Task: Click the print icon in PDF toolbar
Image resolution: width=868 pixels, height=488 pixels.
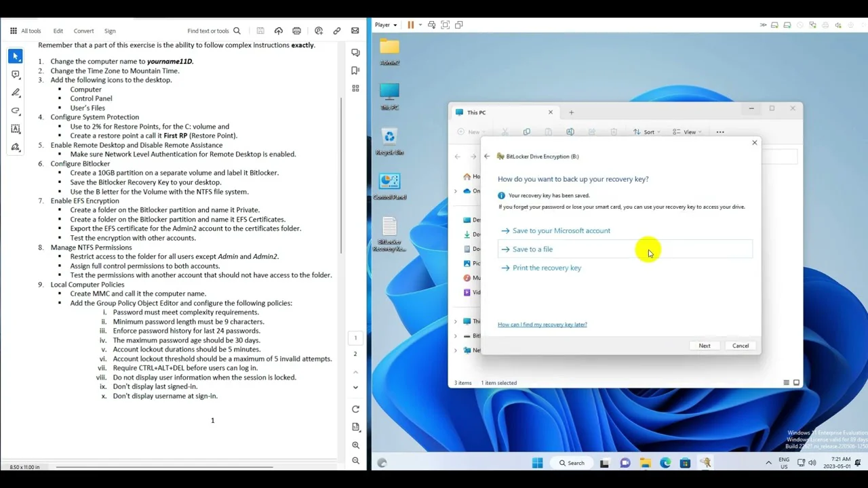Action: click(x=296, y=30)
